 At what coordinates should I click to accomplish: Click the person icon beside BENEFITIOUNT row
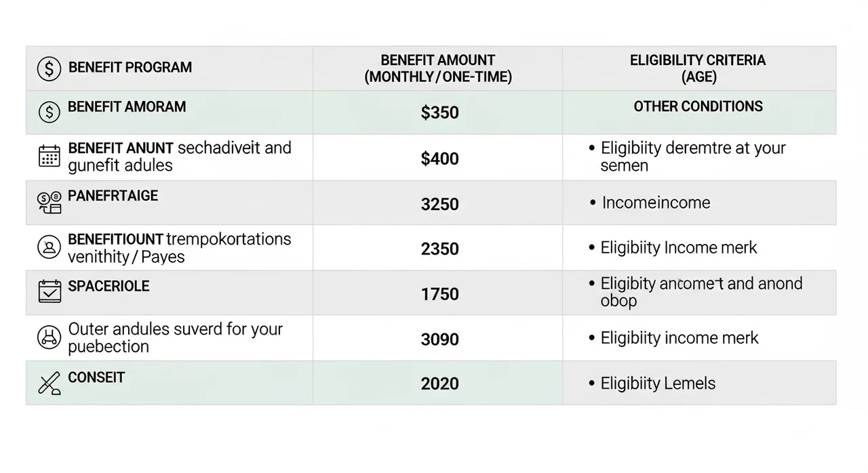coord(49,247)
